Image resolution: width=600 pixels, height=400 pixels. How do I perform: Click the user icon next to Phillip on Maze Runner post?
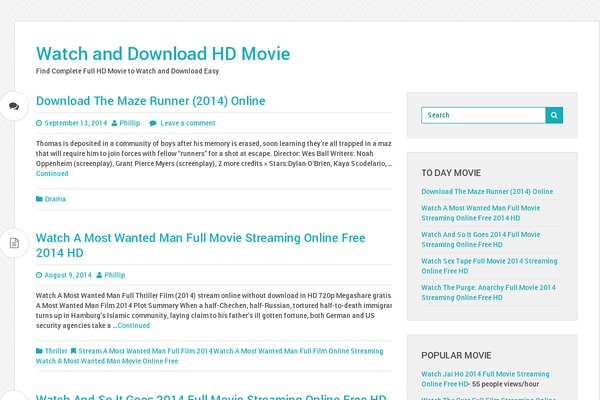(114, 123)
